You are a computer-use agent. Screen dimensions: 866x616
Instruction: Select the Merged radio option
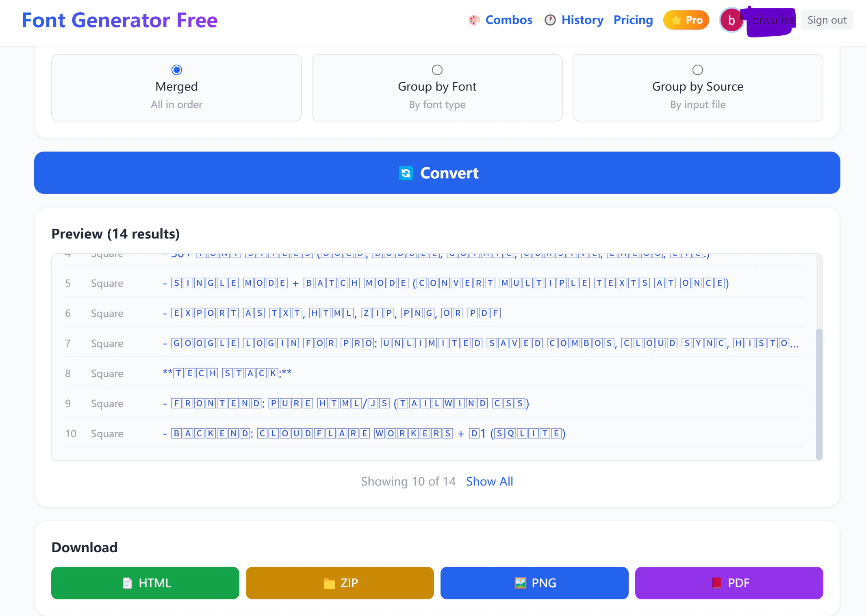tap(177, 70)
